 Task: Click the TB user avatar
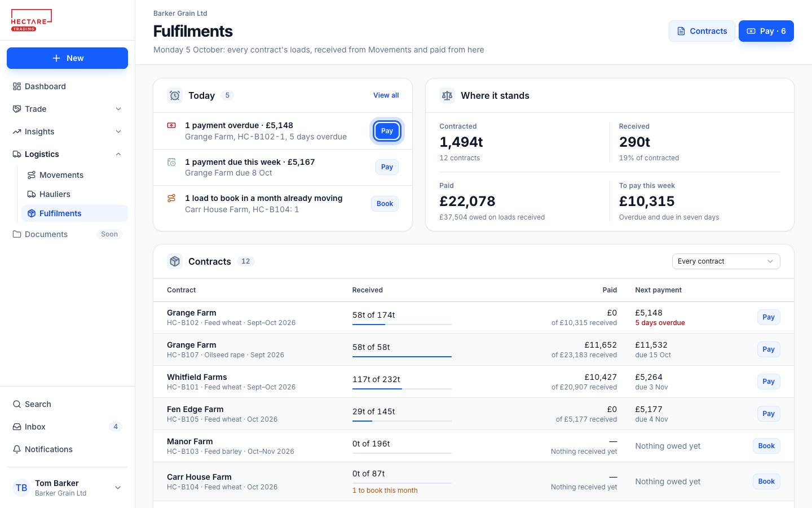21,488
